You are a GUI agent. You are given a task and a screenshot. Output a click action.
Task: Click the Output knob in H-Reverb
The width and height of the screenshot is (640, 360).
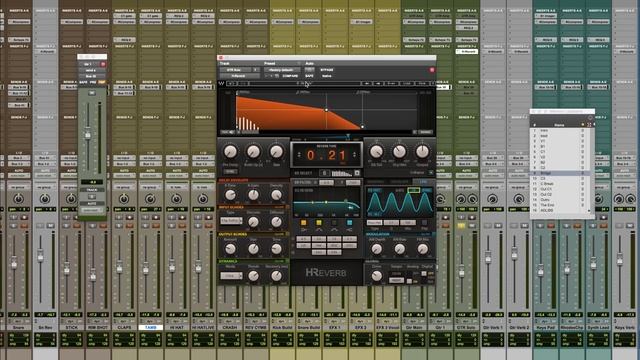point(422,151)
